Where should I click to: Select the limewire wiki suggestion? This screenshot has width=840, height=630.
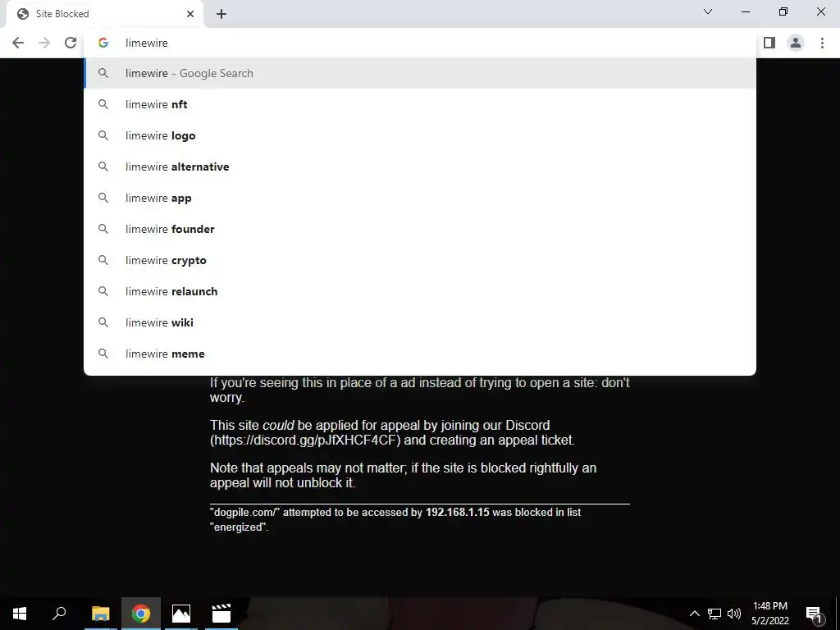point(420,322)
